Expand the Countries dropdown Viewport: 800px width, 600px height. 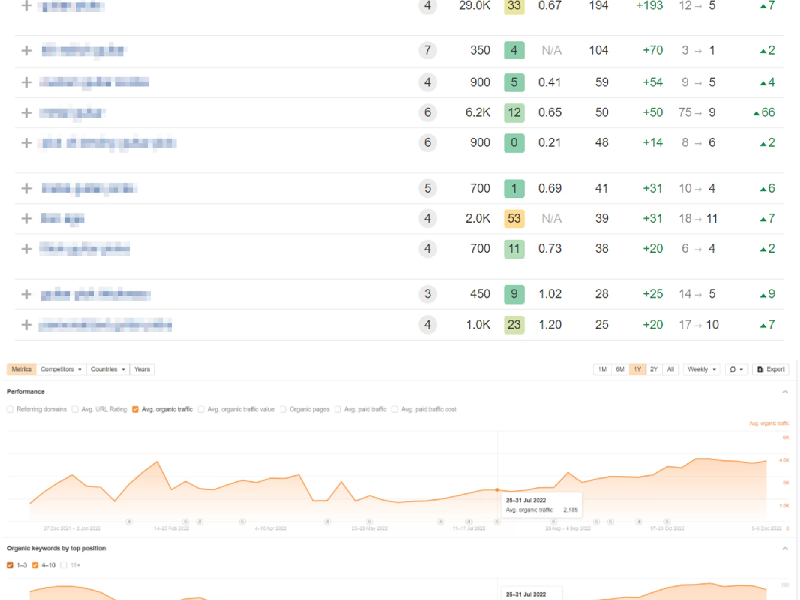tap(108, 369)
